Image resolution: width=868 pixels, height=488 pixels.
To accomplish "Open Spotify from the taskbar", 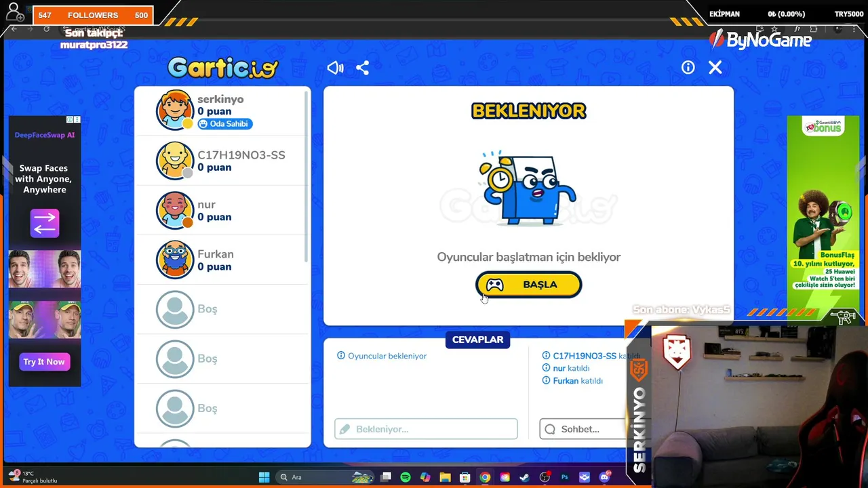I will (406, 477).
